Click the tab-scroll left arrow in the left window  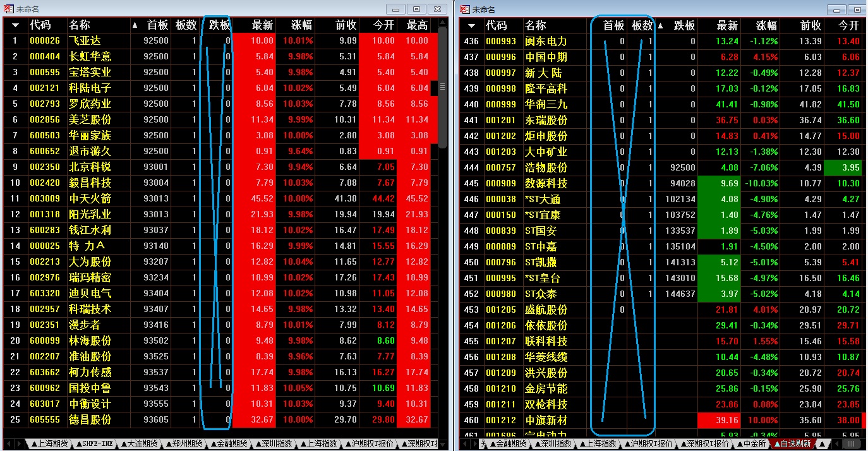(x=10, y=443)
